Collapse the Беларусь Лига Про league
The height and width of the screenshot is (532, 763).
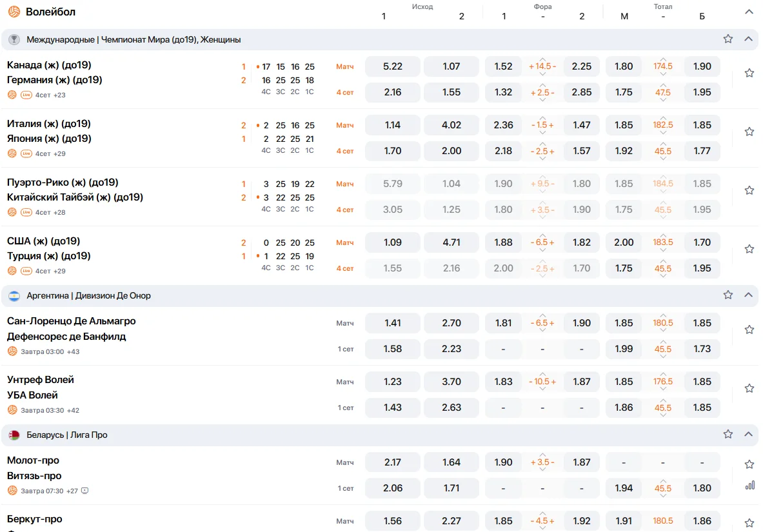(749, 434)
